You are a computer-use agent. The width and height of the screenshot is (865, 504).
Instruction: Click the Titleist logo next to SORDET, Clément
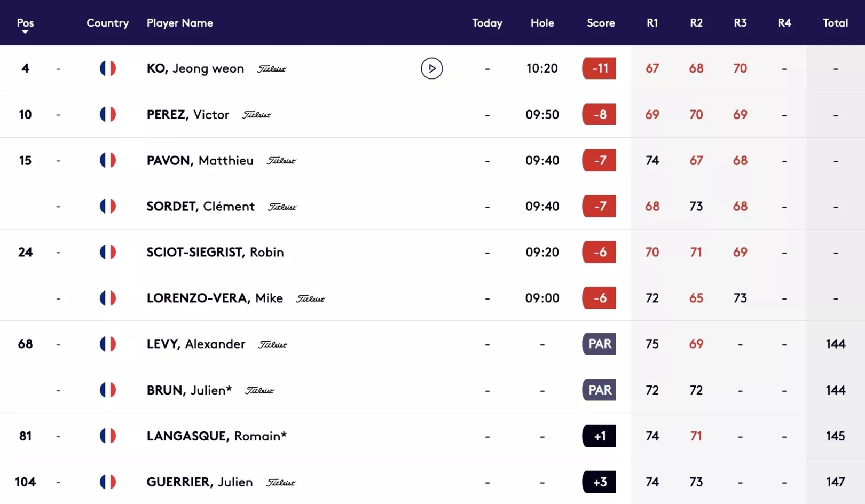[x=282, y=207]
